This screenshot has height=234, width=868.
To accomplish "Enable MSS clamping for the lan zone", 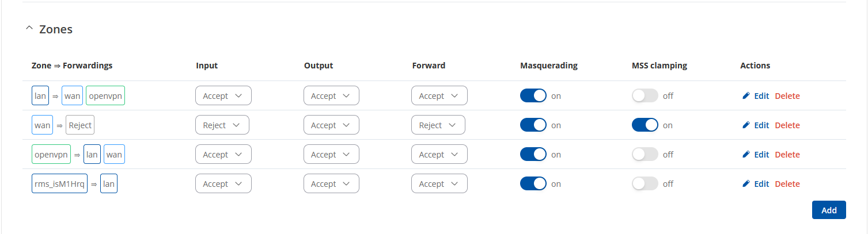I will pyautogui.click(x=645, y=96).
